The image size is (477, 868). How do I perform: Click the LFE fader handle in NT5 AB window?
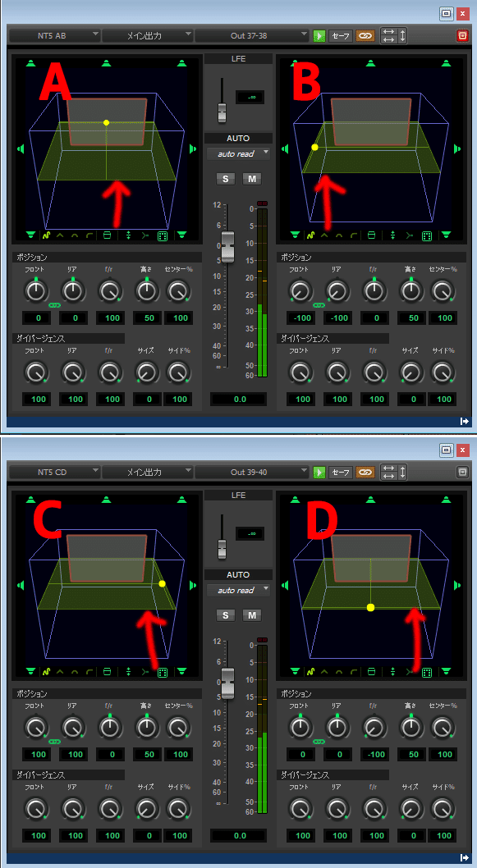tap(222, 112)
